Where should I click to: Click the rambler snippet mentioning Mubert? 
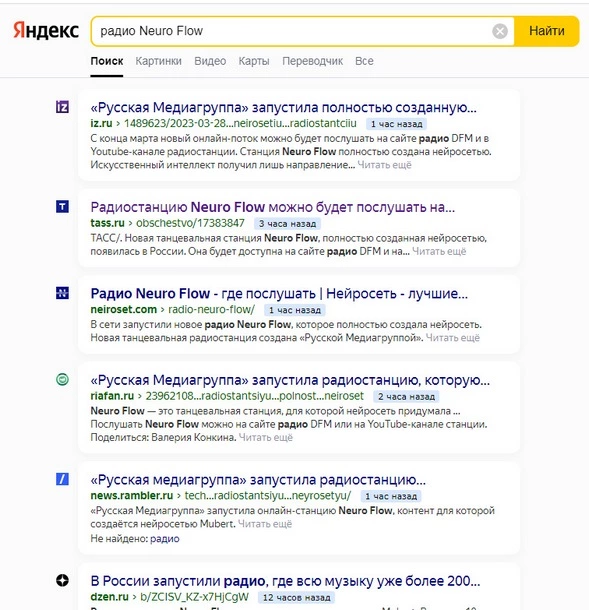(292, 517)
